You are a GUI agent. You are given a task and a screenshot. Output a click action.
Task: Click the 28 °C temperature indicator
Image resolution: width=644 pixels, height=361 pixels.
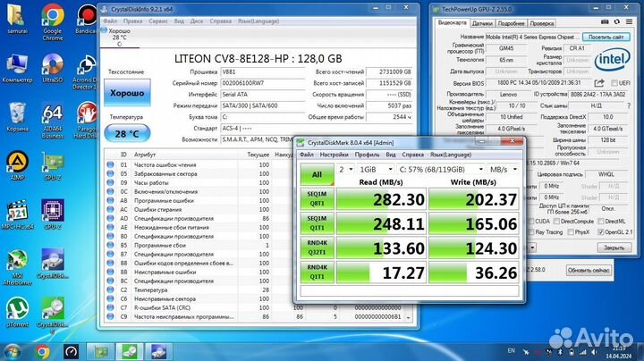(x=127, y=134)
